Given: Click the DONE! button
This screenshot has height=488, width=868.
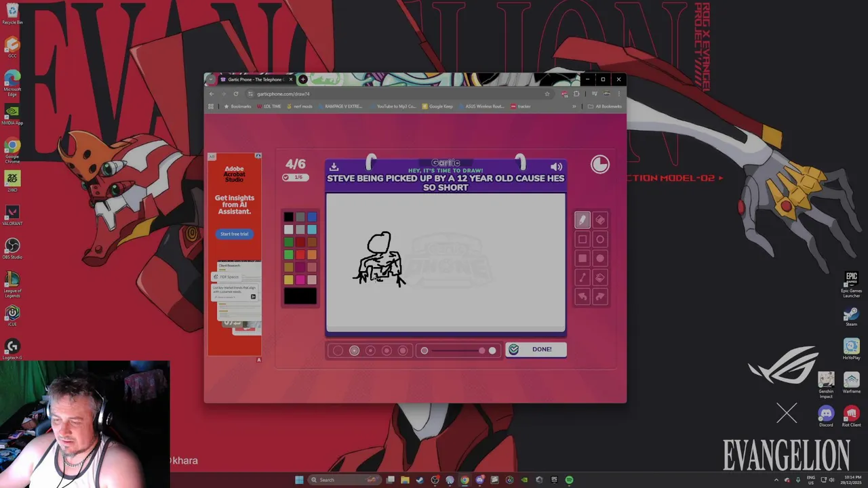Looking at the screenshot, I should coord(536,349).
